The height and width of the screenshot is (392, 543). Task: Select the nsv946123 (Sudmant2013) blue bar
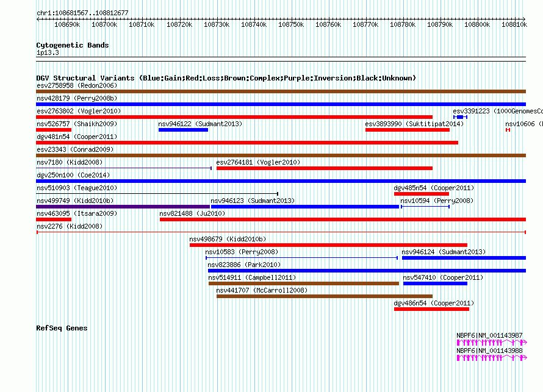304,207
